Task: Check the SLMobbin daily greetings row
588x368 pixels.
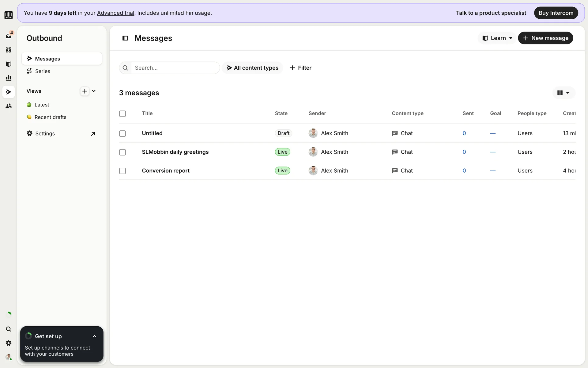Action: [x=123, y=152]
